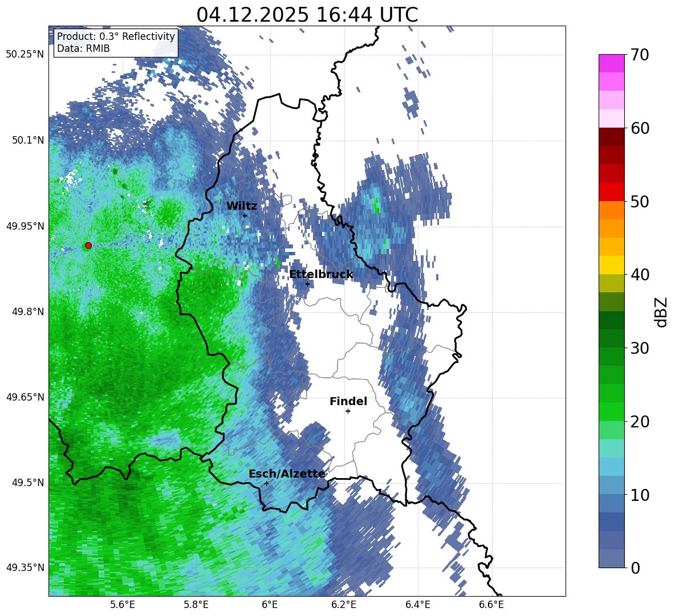Click the 04.12.2025 16:44 UTC title
The height and width of the screenshot is (616, 675).
(307, 15)
